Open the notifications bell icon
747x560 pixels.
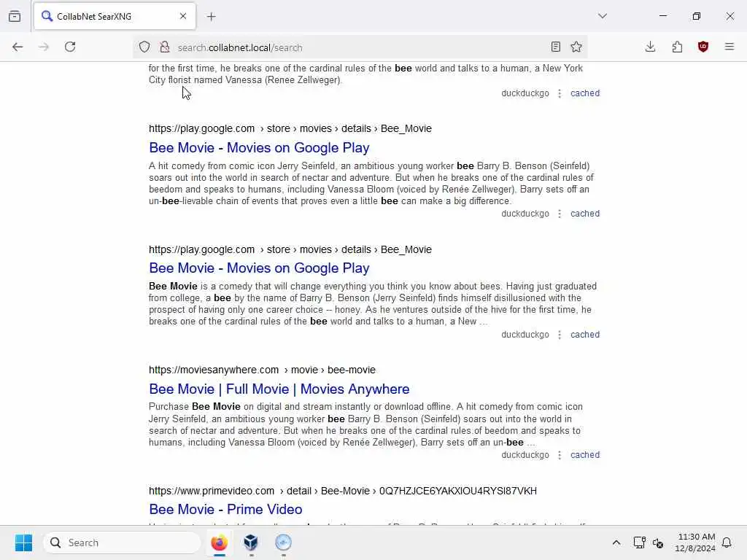[x=727, y=542]
